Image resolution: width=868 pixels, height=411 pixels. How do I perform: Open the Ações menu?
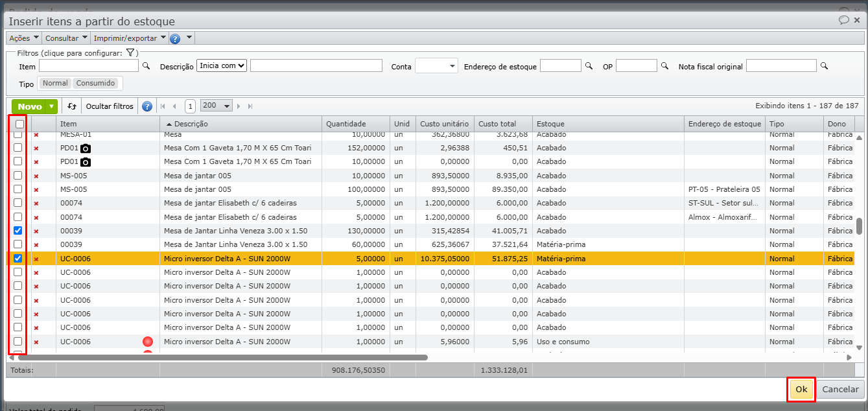click(x=24, y=38)
